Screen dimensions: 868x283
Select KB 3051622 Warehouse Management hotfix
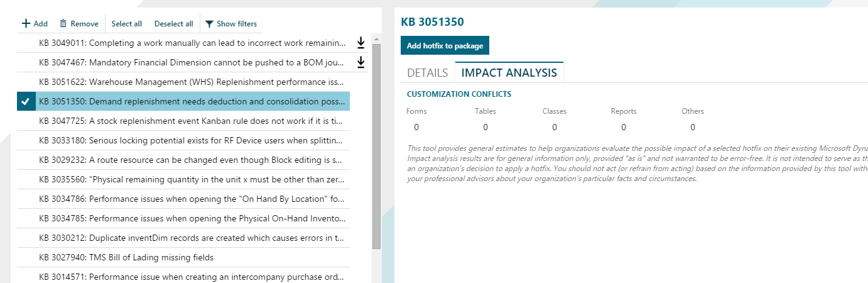click(192, 82)
